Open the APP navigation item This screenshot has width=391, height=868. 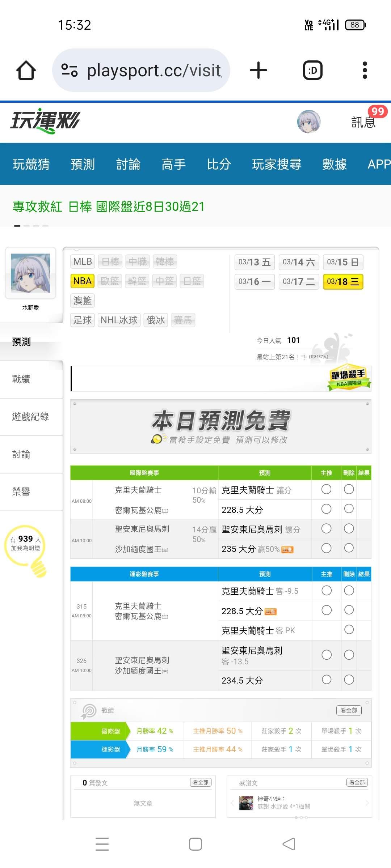[379, 164]
